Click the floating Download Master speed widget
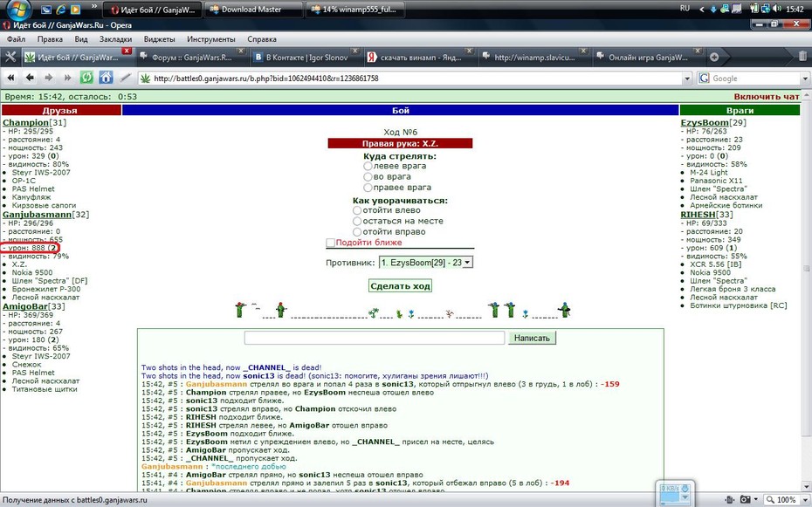The height and width of the screenshot is (507, 812). 675,493
